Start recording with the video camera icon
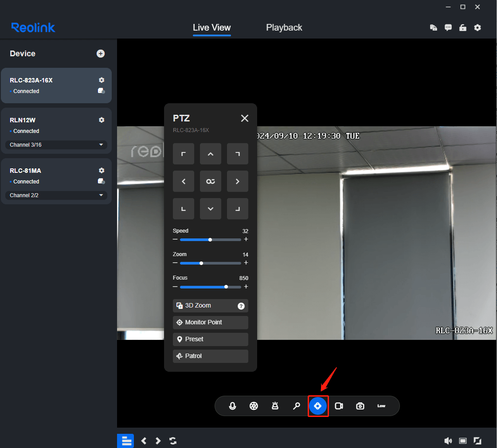The image size is (497, 448). pos(339,406)
